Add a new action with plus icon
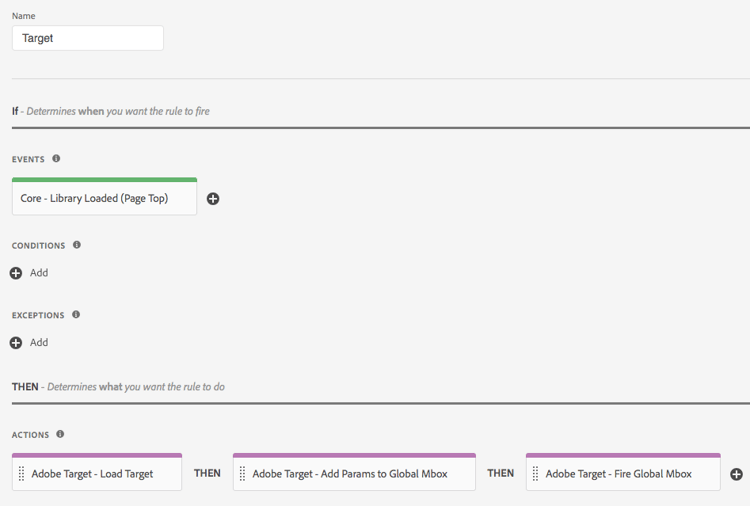Image resolution: width=750 pixels, height=506 pixels. [736, 474]
